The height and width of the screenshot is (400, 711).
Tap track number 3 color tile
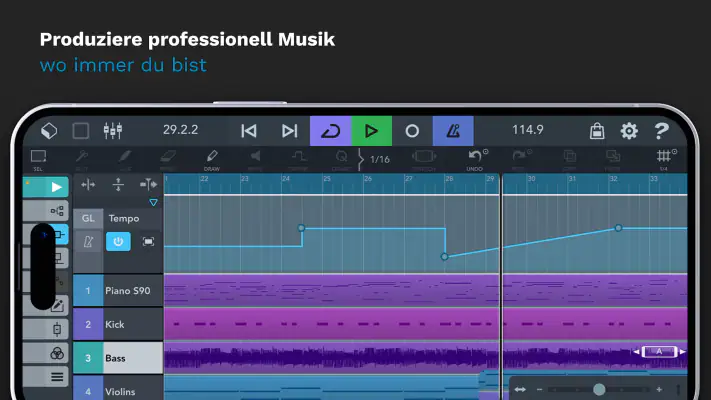88,358
